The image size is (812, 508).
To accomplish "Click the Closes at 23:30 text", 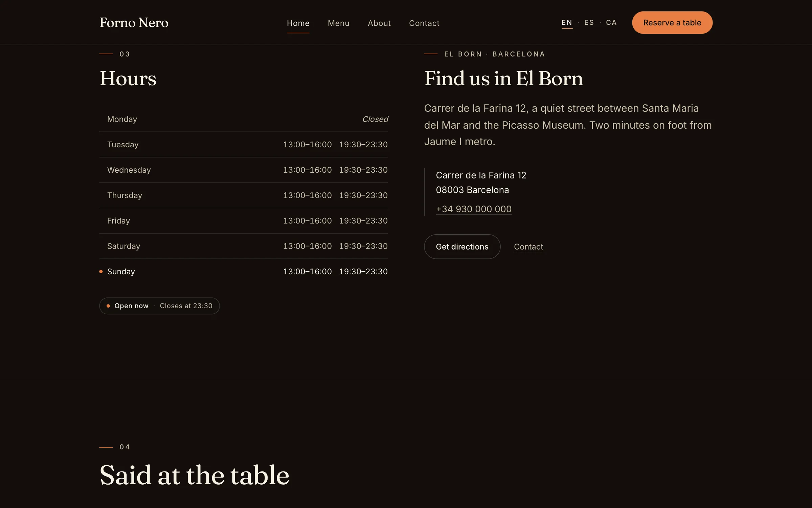I will tap(186, 306).
